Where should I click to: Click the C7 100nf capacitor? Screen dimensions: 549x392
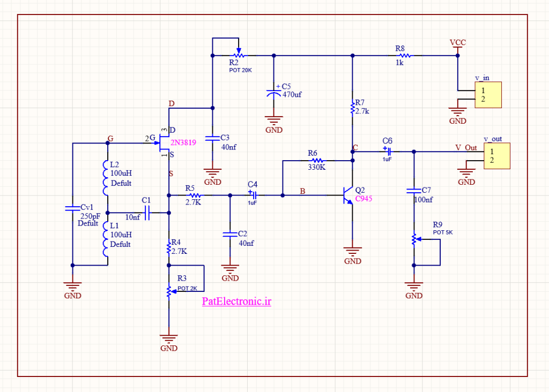pyautogui.click(x=414, y=191)
